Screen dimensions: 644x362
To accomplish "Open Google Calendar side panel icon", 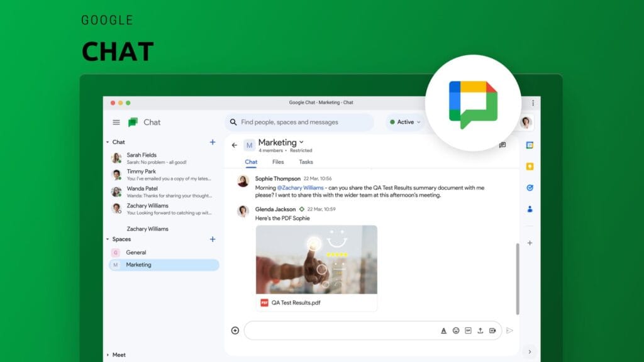I will [x=530, y=145].
